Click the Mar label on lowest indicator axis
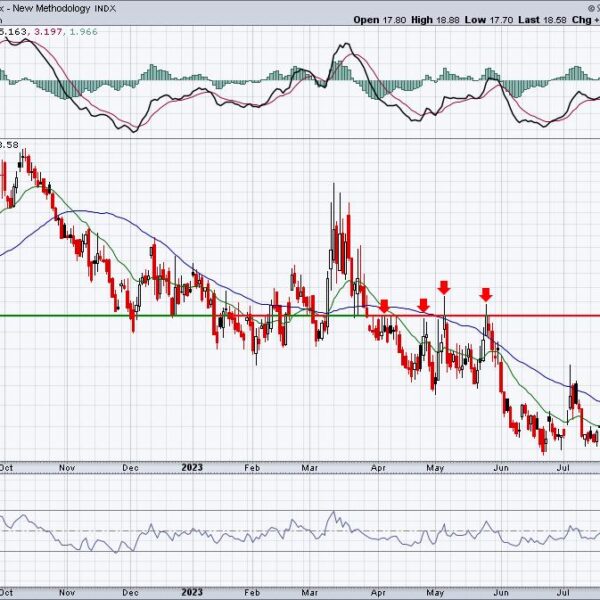The width and height of the screenshot is (600, 600). [310, 593]
